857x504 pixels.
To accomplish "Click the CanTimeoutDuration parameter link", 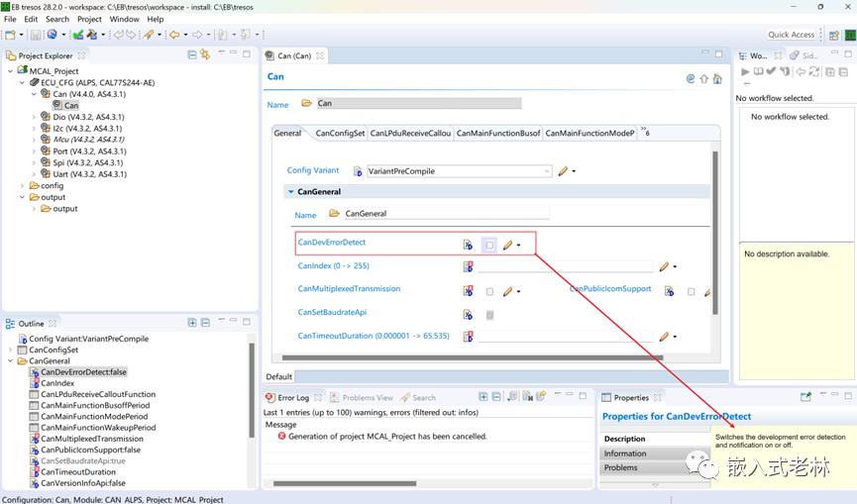I will point(374,336).
